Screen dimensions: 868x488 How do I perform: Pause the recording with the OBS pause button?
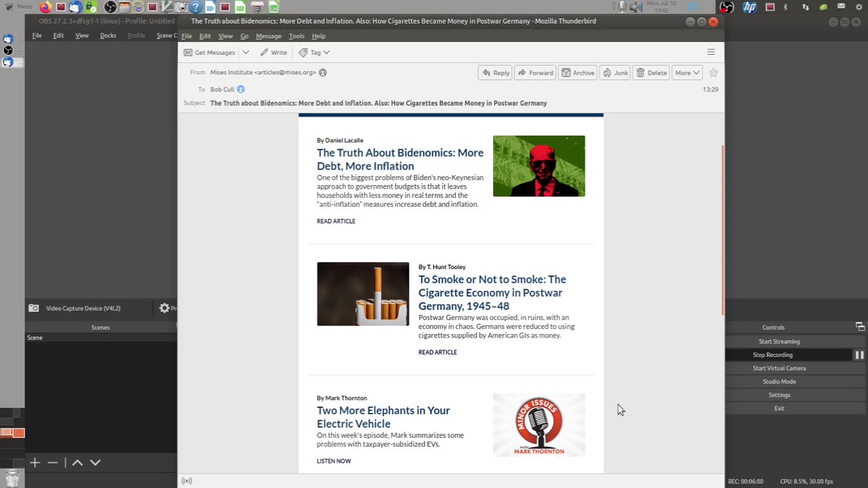click(x=859, y=355)
